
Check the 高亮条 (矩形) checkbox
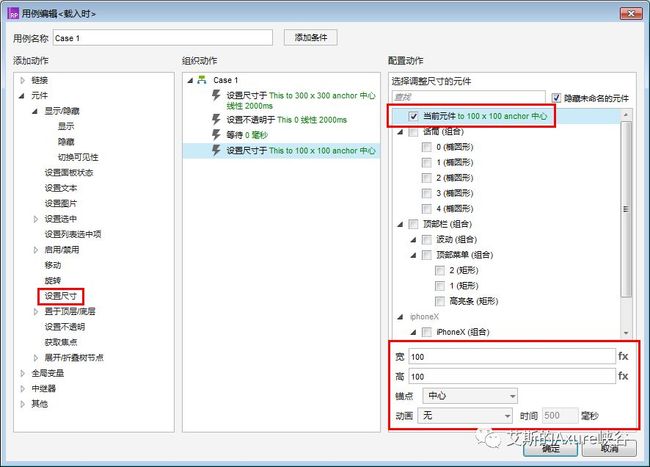[x=440, y=301]
